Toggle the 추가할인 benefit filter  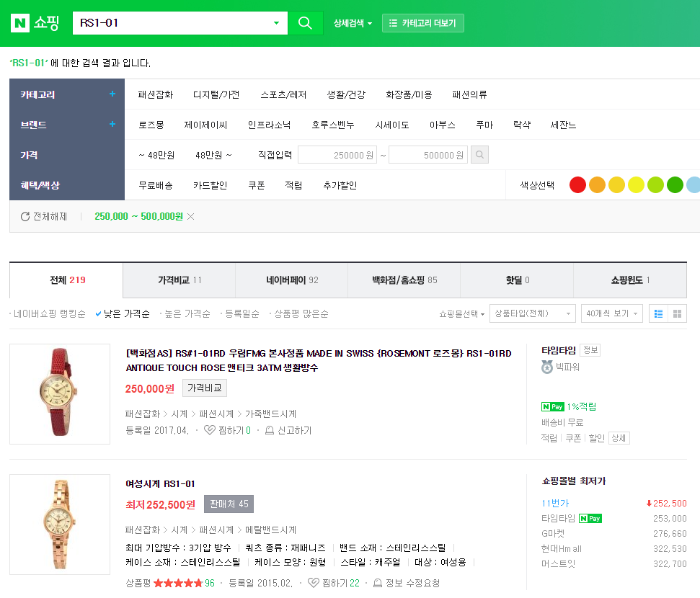pos(340,185)
